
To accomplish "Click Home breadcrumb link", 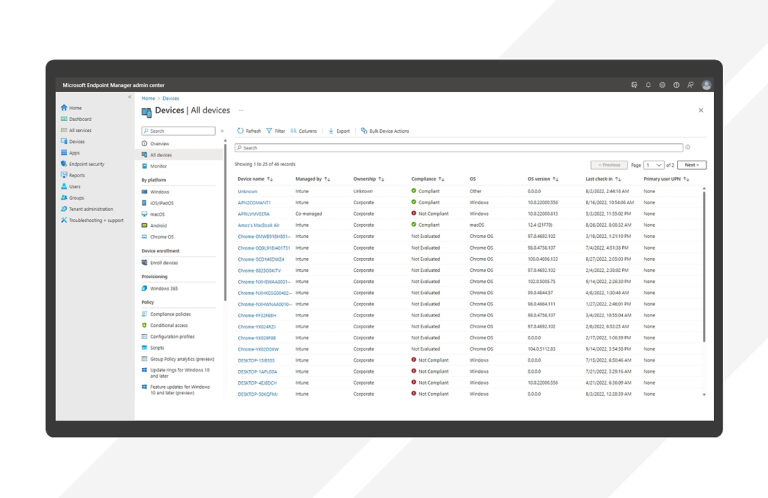I will click(148, 98).
